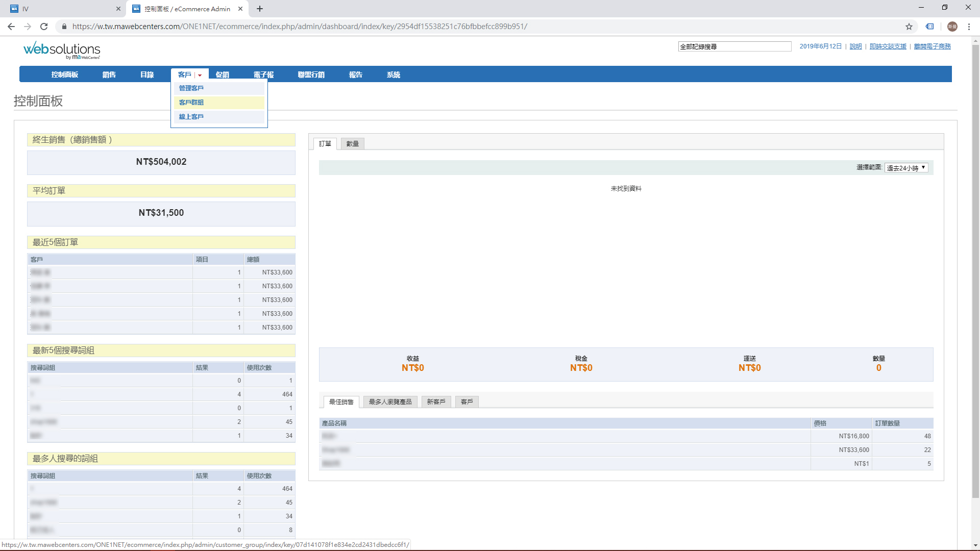Open the 系統 menu
This screenshot has width=980, height=551.
click(394, 74)
